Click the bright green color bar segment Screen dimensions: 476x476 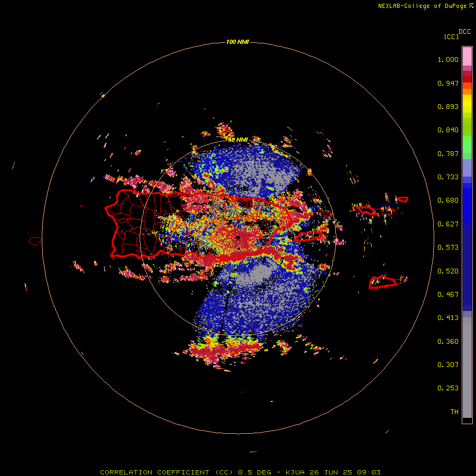(467, 144)
